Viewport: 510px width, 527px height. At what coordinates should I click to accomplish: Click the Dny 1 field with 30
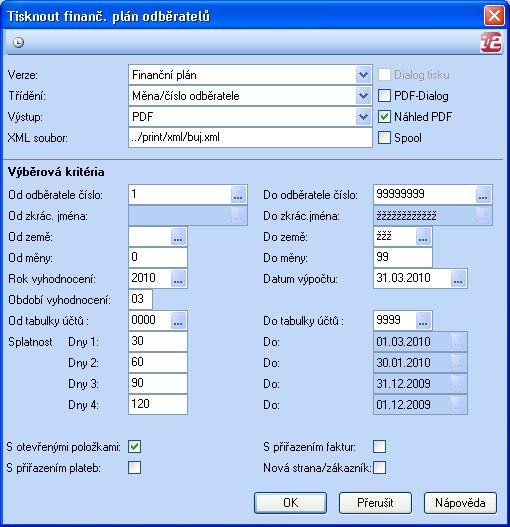click(x=158, y=341)
